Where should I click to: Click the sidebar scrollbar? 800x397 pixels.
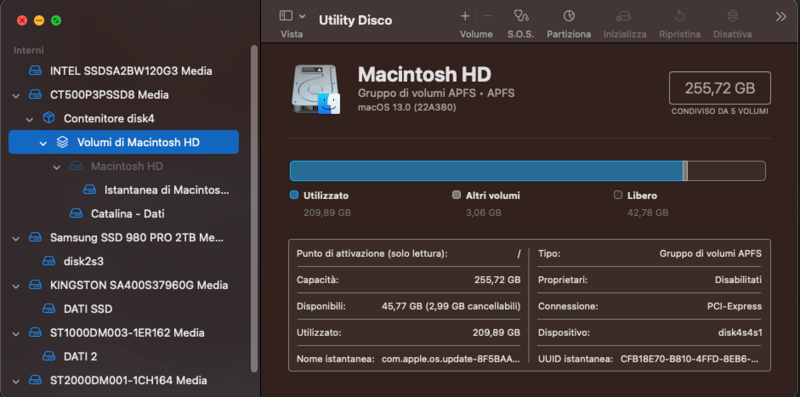(x=254, y=209)
